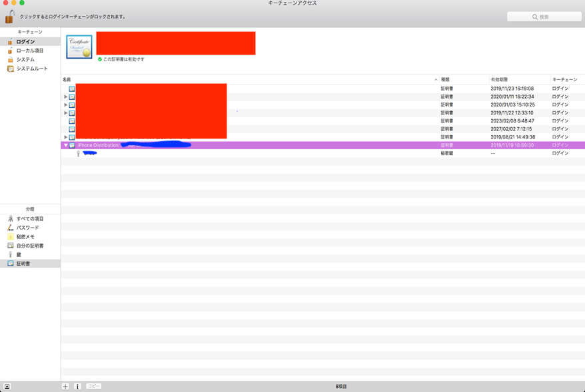The height and width of the screenshot is (392, 585).
Task: Show the 証明書 category
Action: (x=30, y=264)
